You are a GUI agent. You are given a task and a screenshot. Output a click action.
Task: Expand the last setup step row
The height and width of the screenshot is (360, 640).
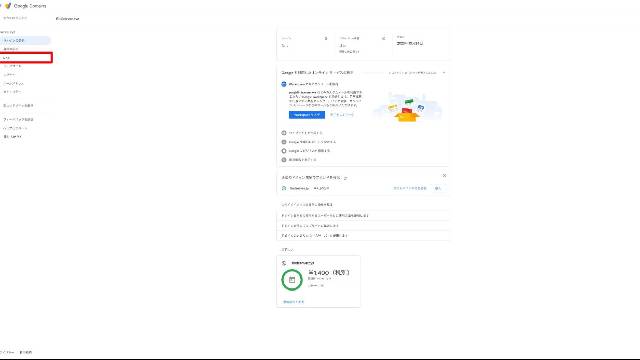362,160
